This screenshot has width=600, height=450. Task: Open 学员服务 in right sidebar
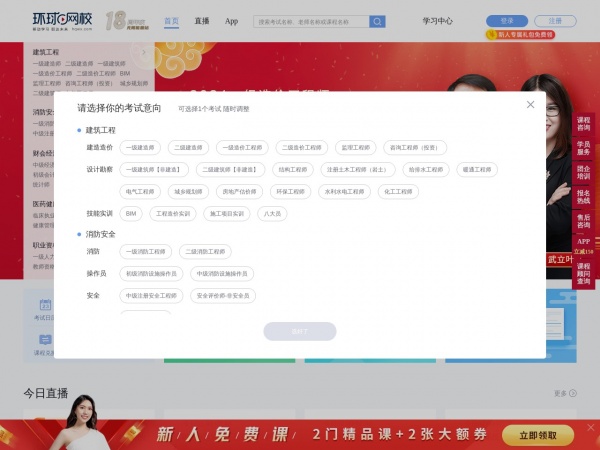click(583, 149)
